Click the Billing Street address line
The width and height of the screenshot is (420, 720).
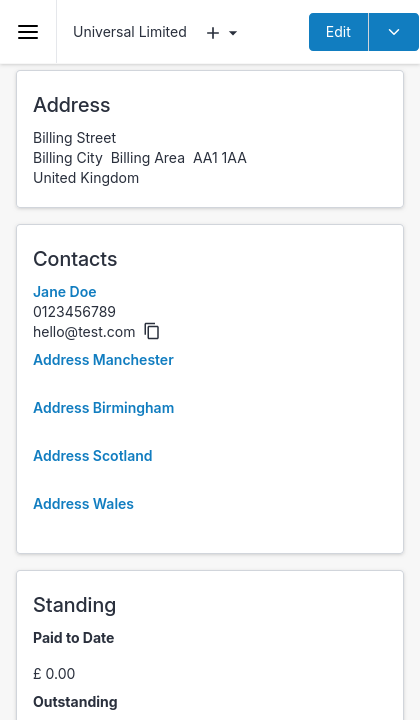pos(74,138)
